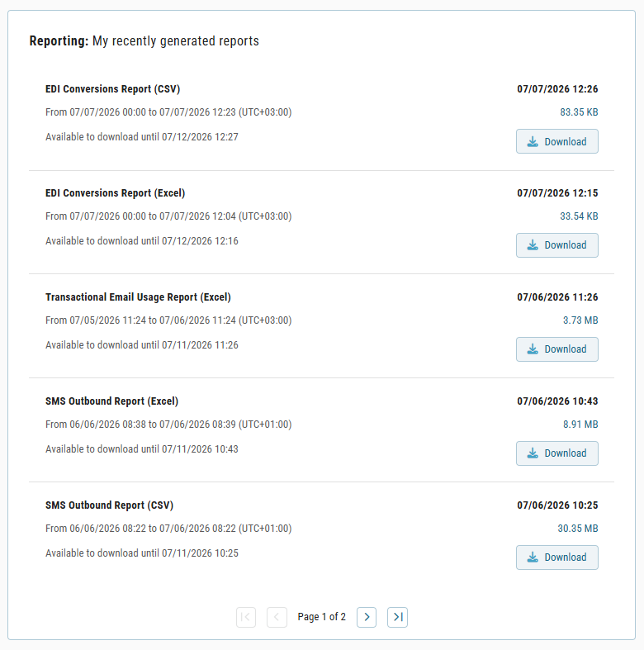Viewport: 644px width, 650px height.
Task: Select the EDI Conversions Report (CSV) title
Action: 113,89
